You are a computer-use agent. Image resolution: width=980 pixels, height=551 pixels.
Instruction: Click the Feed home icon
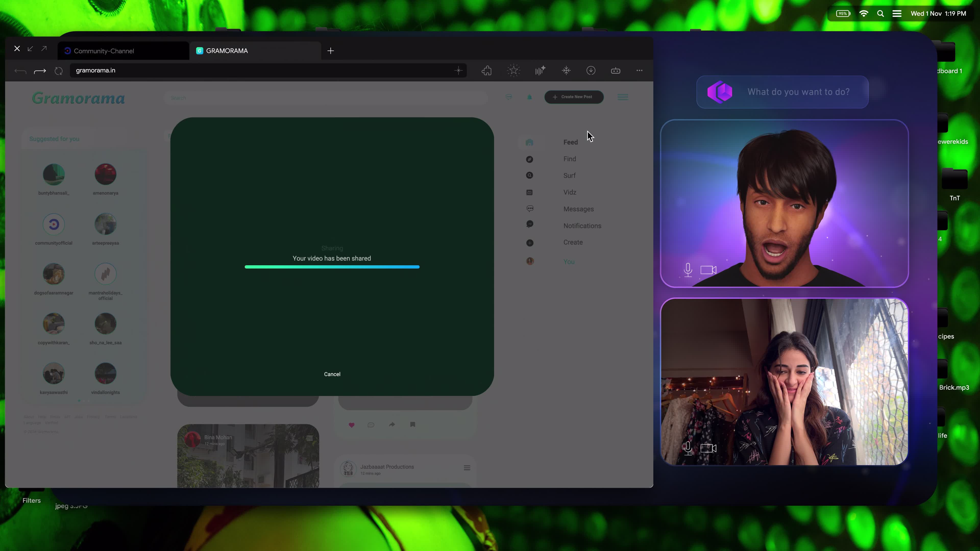(x=530, y=143)
